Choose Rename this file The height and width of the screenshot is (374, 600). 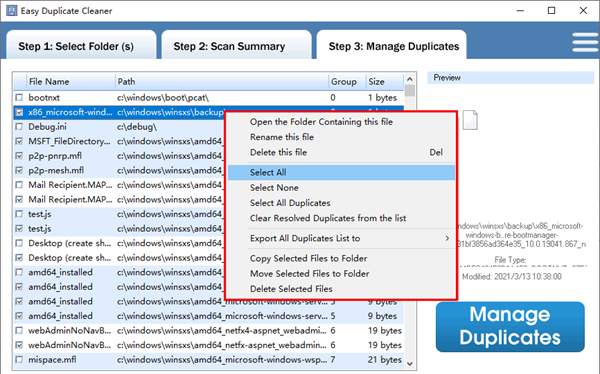(282, 137)
